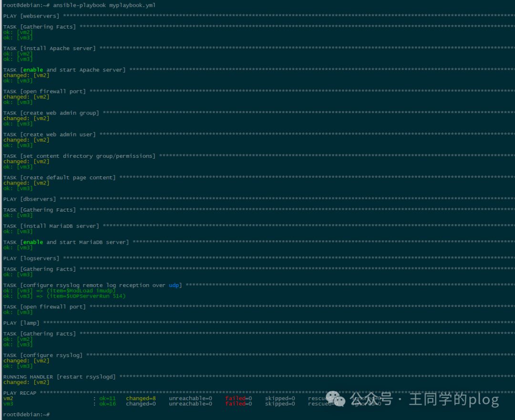This screenshot has width=515, height=420.
Task: Click the line with item=$UDPServerRun 514
Action: pyautogui.click(x=64, y=296)
